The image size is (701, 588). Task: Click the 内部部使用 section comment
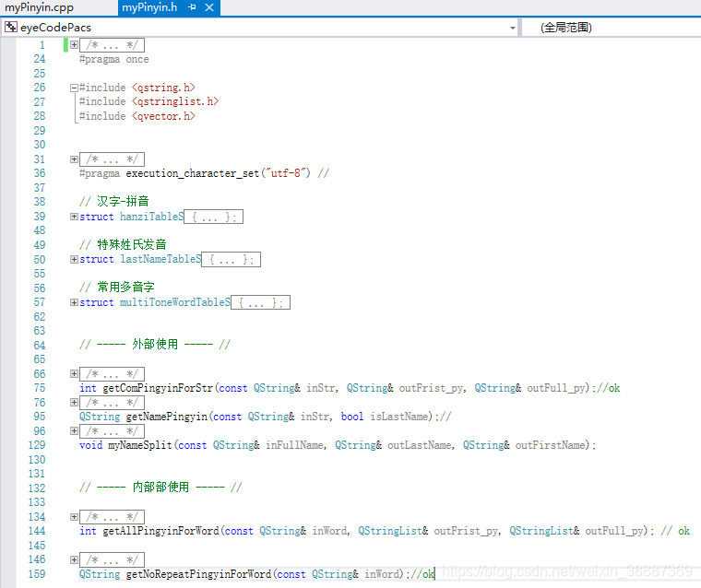click(x=160, y=488)
